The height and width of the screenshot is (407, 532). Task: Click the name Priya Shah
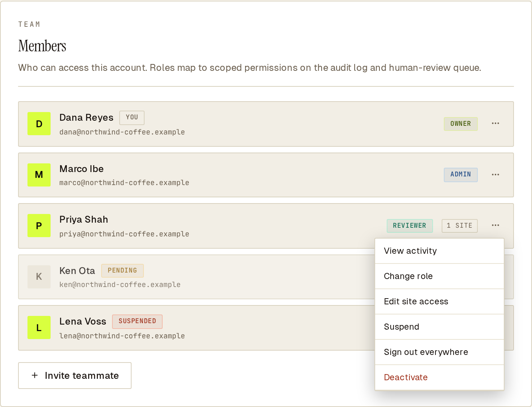tap(84, 219)
